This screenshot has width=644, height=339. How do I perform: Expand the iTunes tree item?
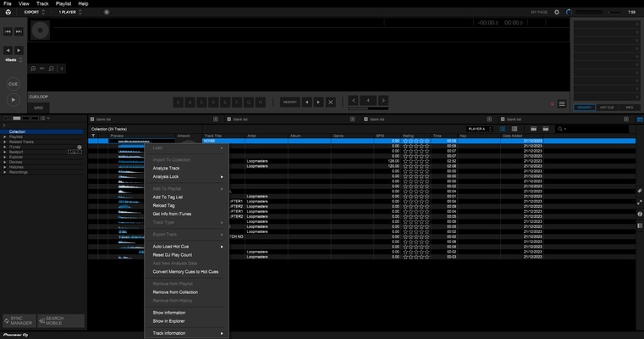5,147
